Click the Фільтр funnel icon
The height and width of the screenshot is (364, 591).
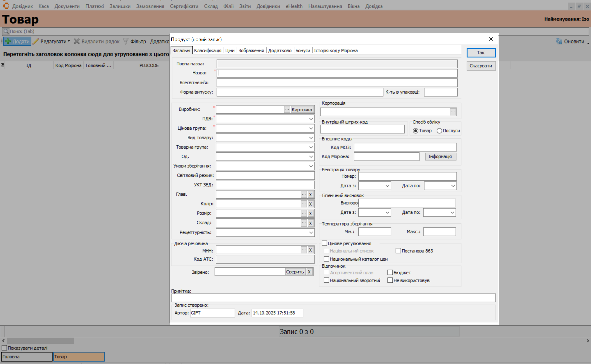click(125, 41)
